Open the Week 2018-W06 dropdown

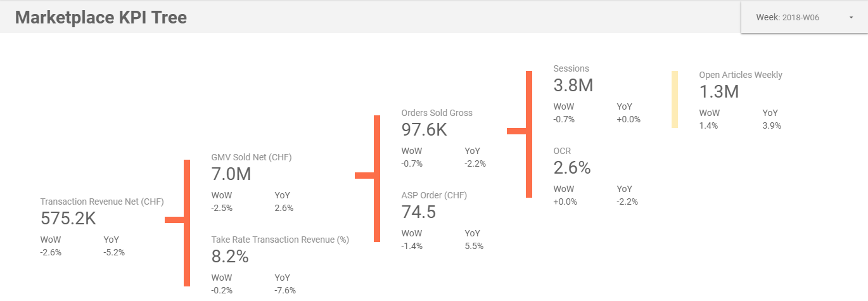click(804, 17)
